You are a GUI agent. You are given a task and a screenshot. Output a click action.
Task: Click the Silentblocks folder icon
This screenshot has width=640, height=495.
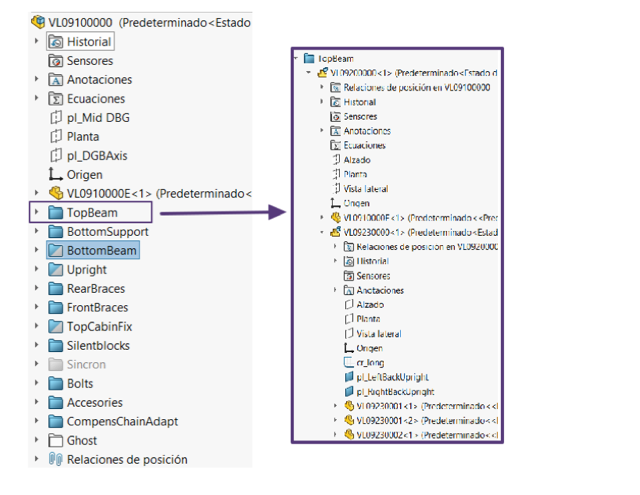pyautogui.click(x=56, y=346)
